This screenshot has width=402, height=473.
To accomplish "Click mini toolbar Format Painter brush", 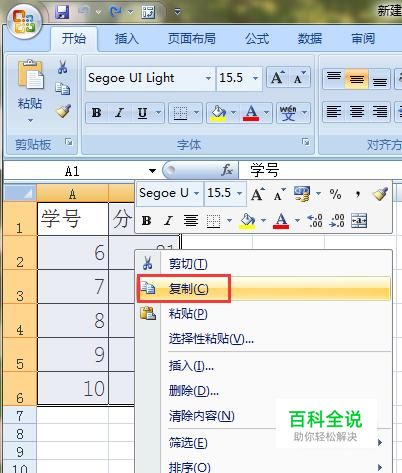I will [x=380, y=194].
